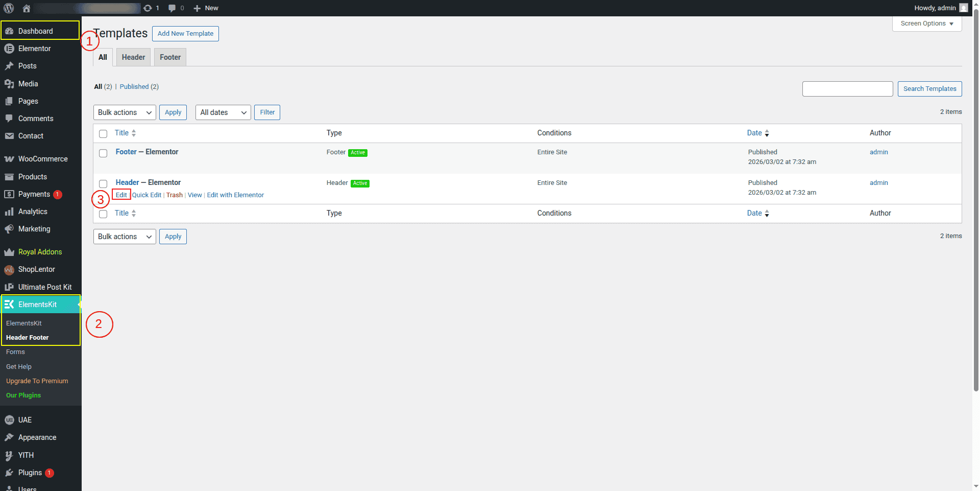This screenshot has height=491, width=980.
Task: Toggle the select-all checkbox in table header
Action: coord(103,134)
